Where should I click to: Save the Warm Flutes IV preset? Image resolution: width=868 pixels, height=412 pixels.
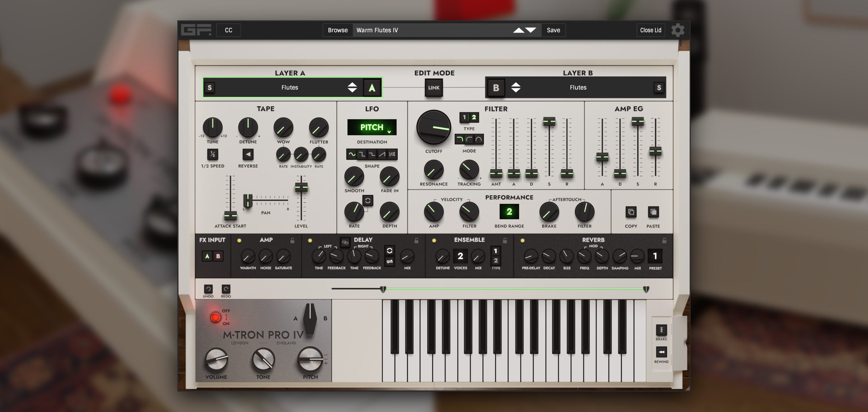pos(553,30)
